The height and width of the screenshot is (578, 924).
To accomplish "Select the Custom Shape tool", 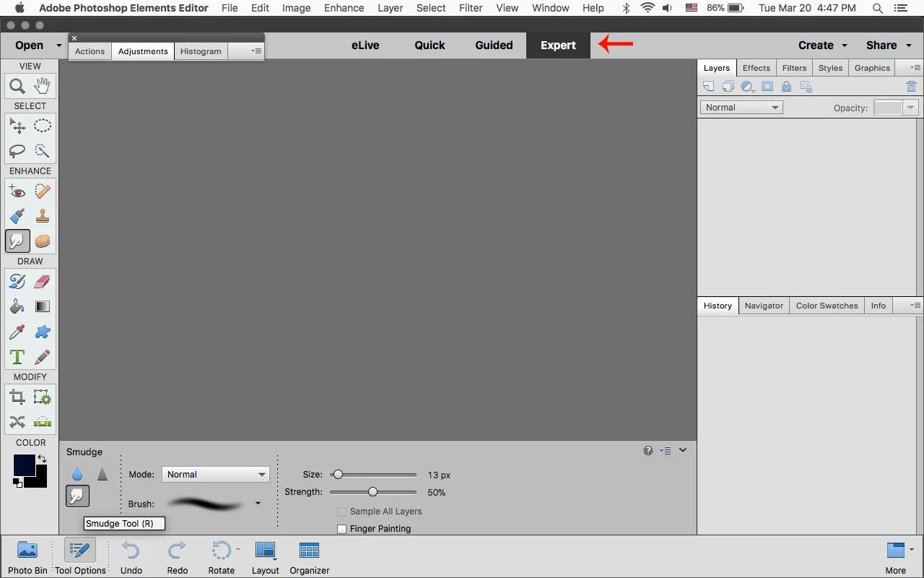I will (43, 332).
